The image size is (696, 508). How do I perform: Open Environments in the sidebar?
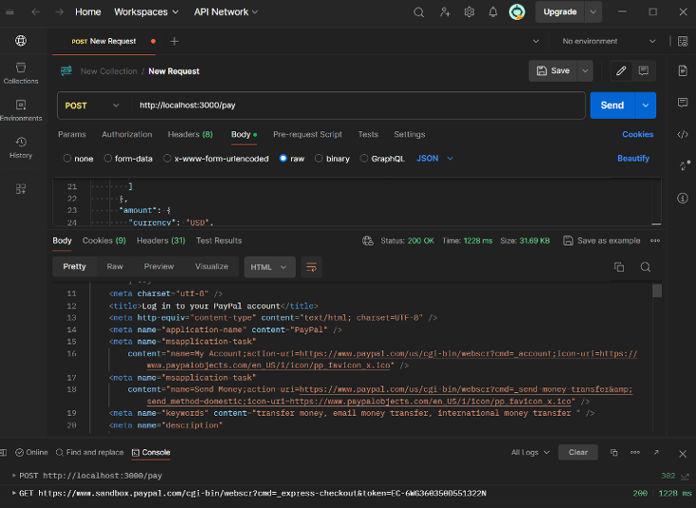pos(20,111)
